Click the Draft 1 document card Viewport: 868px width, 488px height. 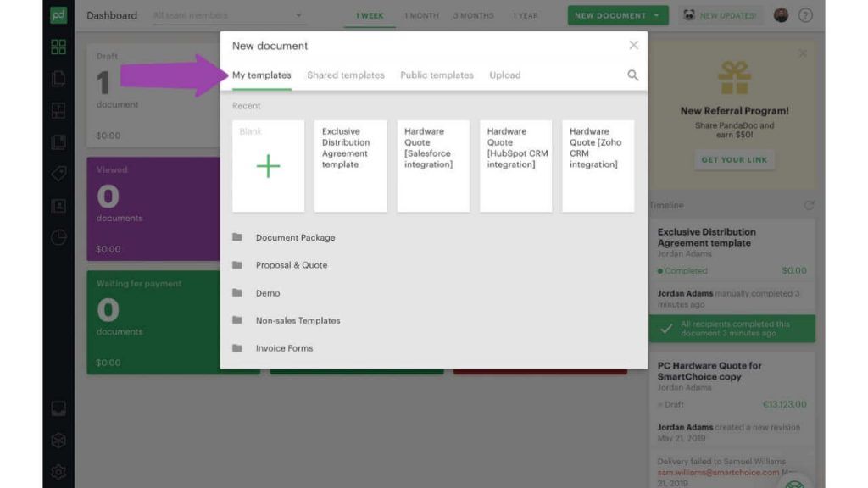[153, 96]
